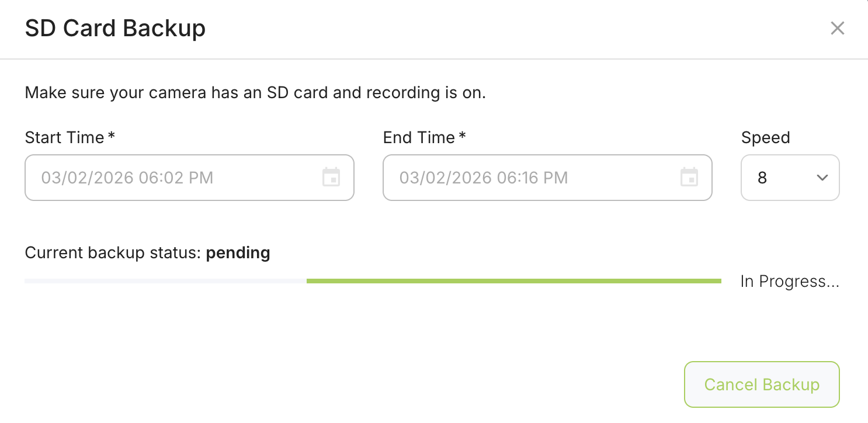Close the SD Card Backup dialog
868x423 pixels.
pyautogui.click(x=837, y=28)
